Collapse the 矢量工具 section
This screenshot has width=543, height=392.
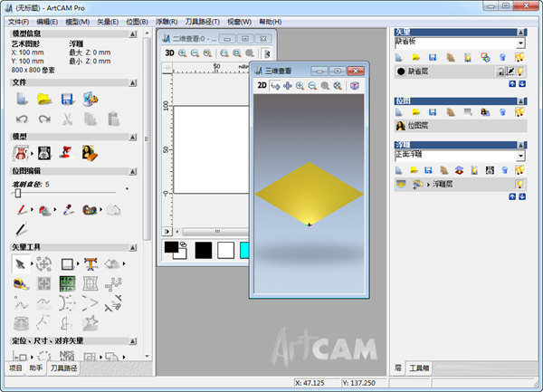(x=133, y=247)
